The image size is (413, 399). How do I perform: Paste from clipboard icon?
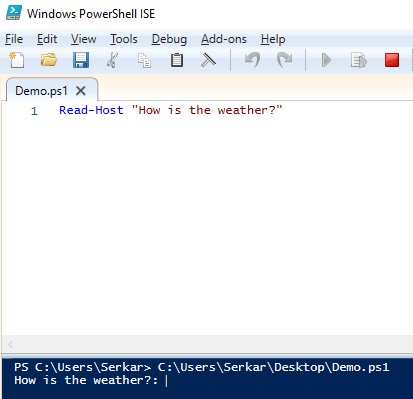tap(177, 60)
